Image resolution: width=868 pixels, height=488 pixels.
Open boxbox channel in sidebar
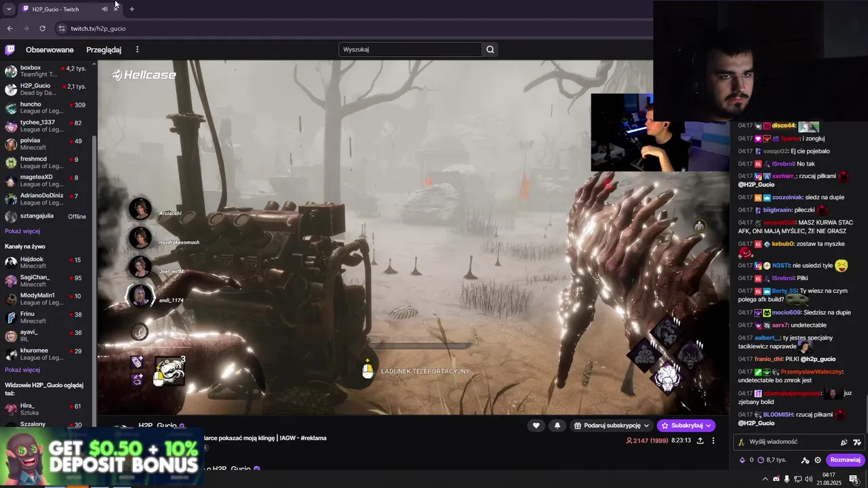(46, 71)
